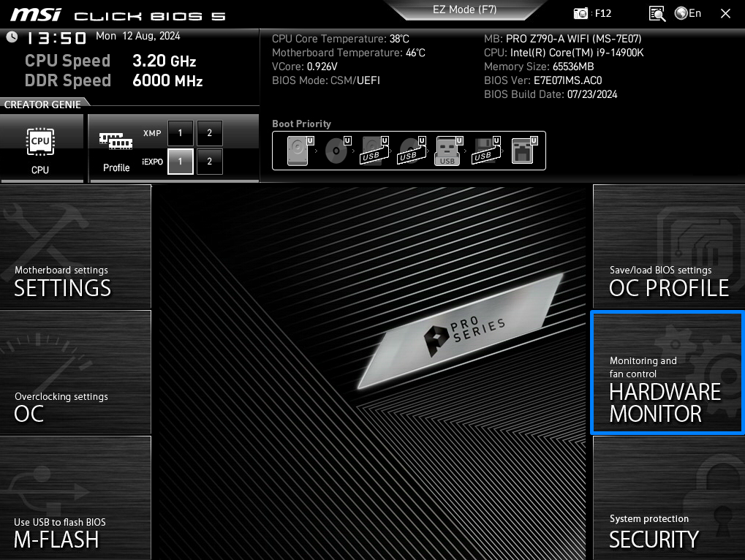Image resolution: width=745 pixels, height=560 pixels.
Task: Switch to EZ Mode (F7)
Action: (464, 10)
